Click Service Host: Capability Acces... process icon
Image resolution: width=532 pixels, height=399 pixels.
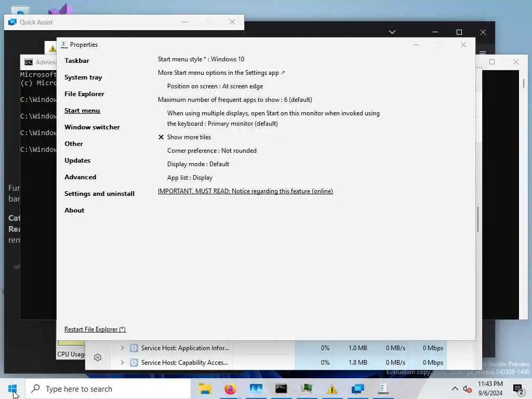[x=134, y=362]
